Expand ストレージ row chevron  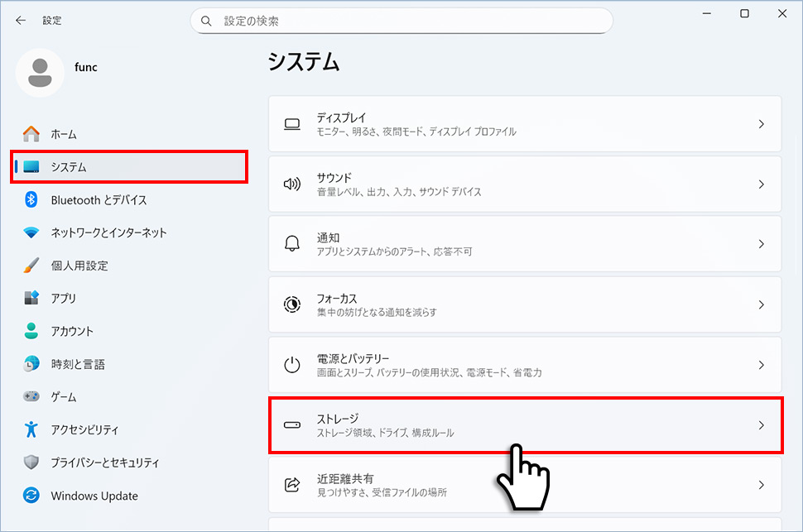(761, 425)
